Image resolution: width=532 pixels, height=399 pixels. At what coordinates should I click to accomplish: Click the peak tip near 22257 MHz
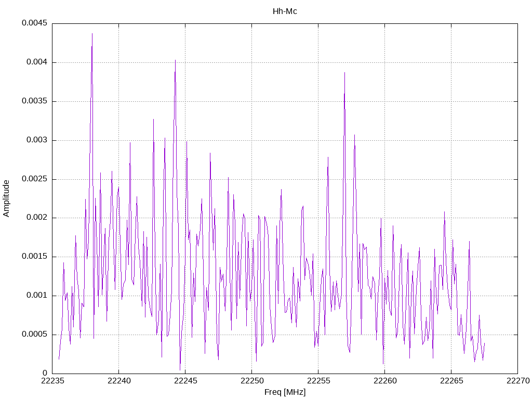point(344,73)
